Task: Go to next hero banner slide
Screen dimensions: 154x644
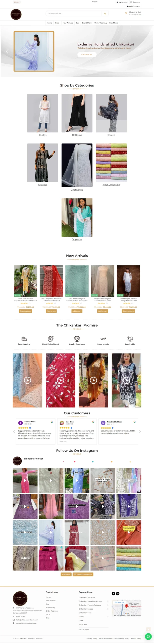Action: click(x=147, y=51)
